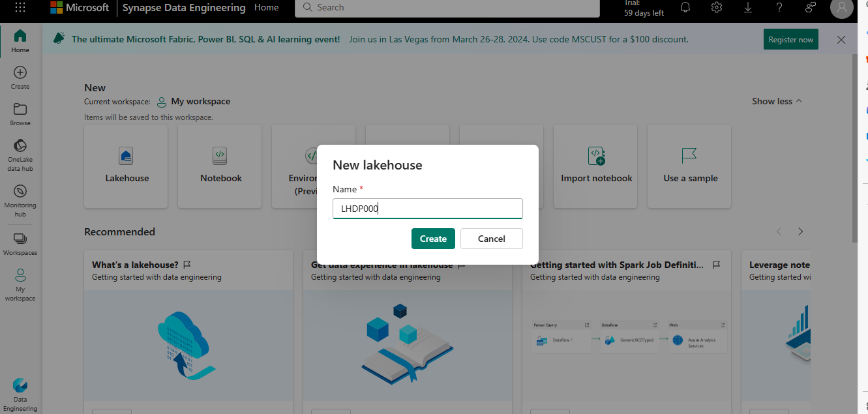Dismiss the event banner
Image resolution: width=868 pixels, height=414 pixels.
841,40
